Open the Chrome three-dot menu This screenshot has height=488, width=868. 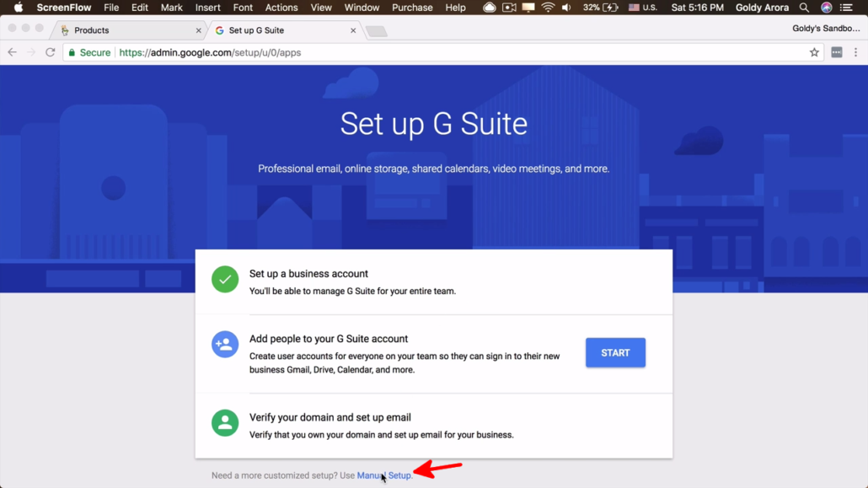click(855, 52)
